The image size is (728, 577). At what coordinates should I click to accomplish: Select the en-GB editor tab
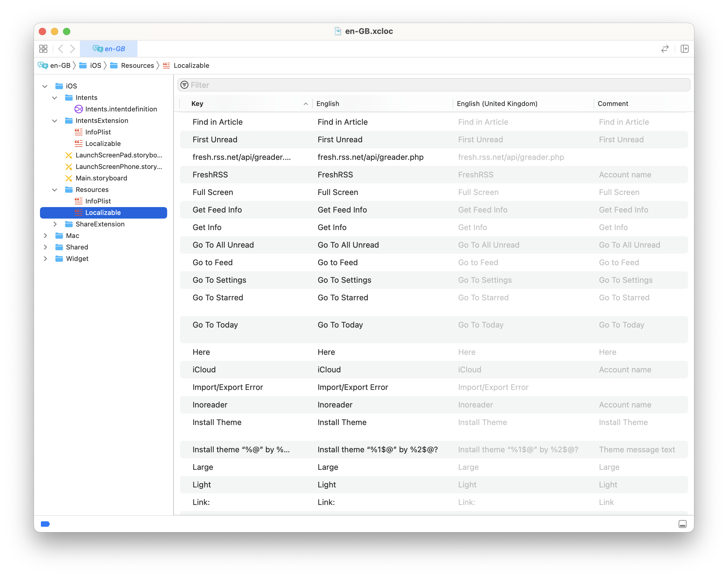(x=109, y=49)
